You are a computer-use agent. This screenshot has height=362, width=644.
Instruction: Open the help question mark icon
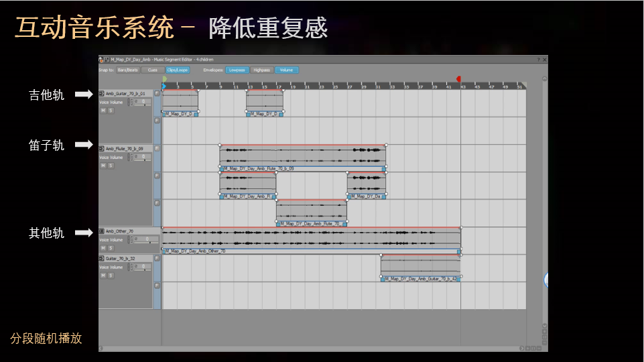[538, 60]
